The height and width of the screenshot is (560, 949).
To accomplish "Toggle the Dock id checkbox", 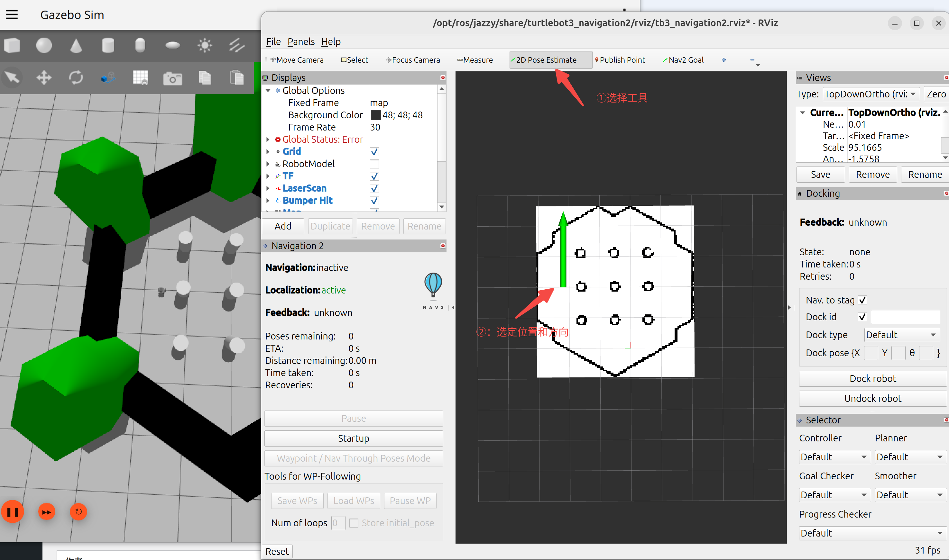I will pyautogui.click(x=862, y=317).
